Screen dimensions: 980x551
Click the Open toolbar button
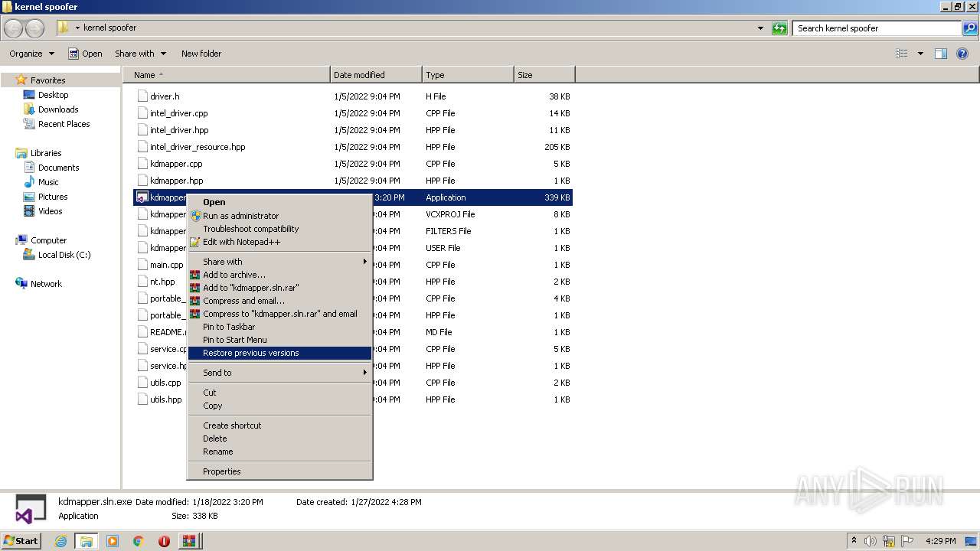coord(85,54)
